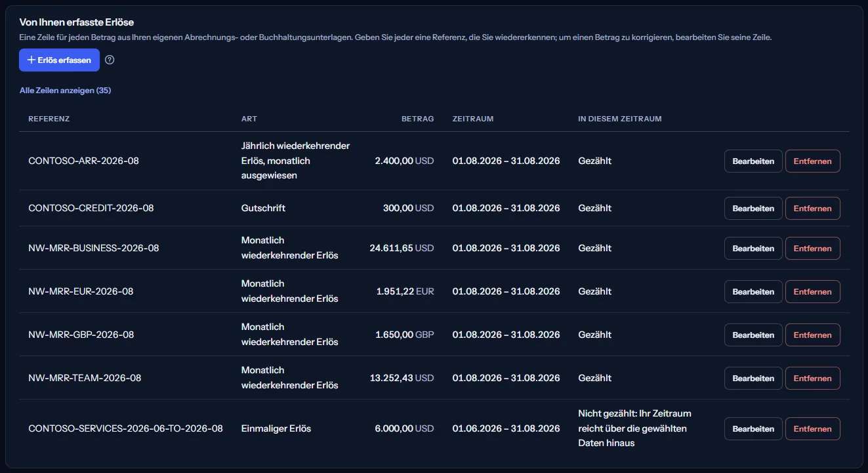This screenshot has height=473, width=868.
Task: Select the IN DIESEM ZEITRAUM column header
Action: coord(620,119)
